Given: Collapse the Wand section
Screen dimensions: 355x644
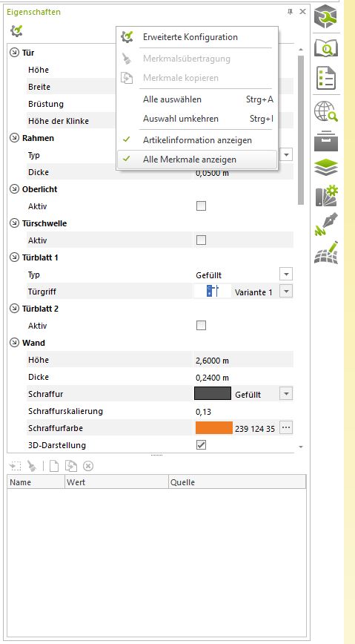Looking at the screenshot, I should pos(14,343).
